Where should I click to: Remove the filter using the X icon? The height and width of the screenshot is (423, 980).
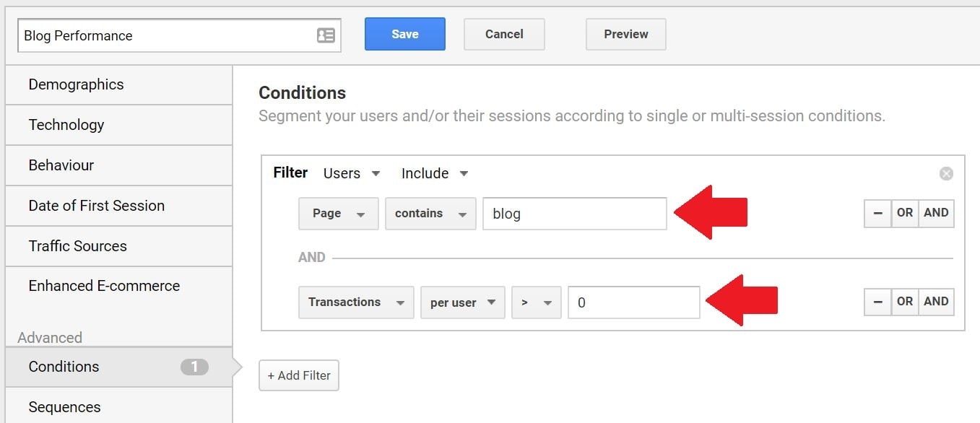[946, 173]
